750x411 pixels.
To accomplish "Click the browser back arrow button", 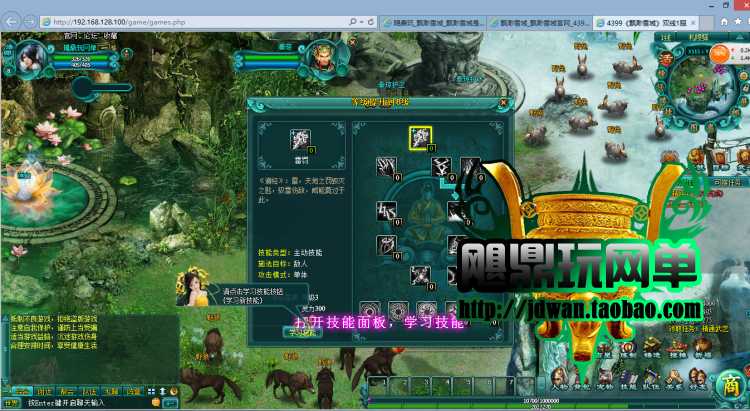I will 13,21.
